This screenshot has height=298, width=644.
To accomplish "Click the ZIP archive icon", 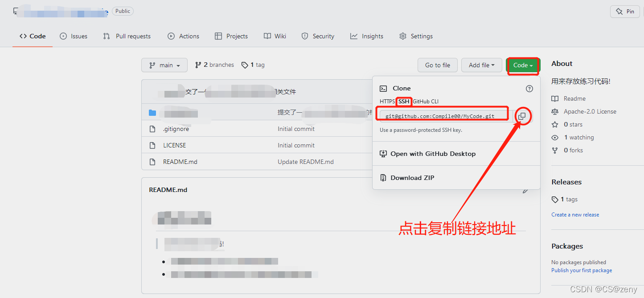I will [x=383, y=178].
